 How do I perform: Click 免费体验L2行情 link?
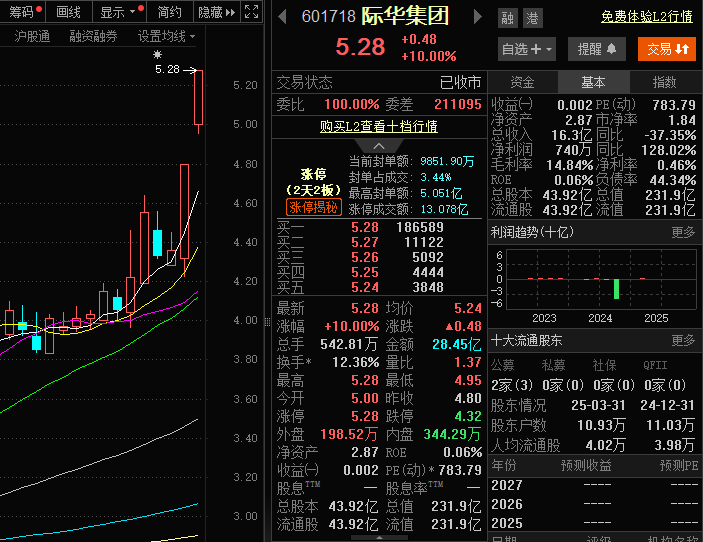click(x=646, y=17)
